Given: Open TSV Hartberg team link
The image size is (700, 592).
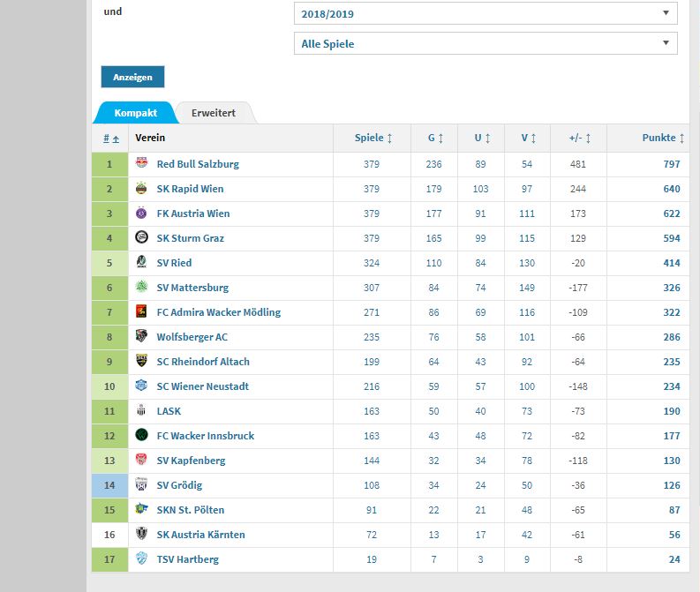Looking at the screenshot, I should coord(187,559).
